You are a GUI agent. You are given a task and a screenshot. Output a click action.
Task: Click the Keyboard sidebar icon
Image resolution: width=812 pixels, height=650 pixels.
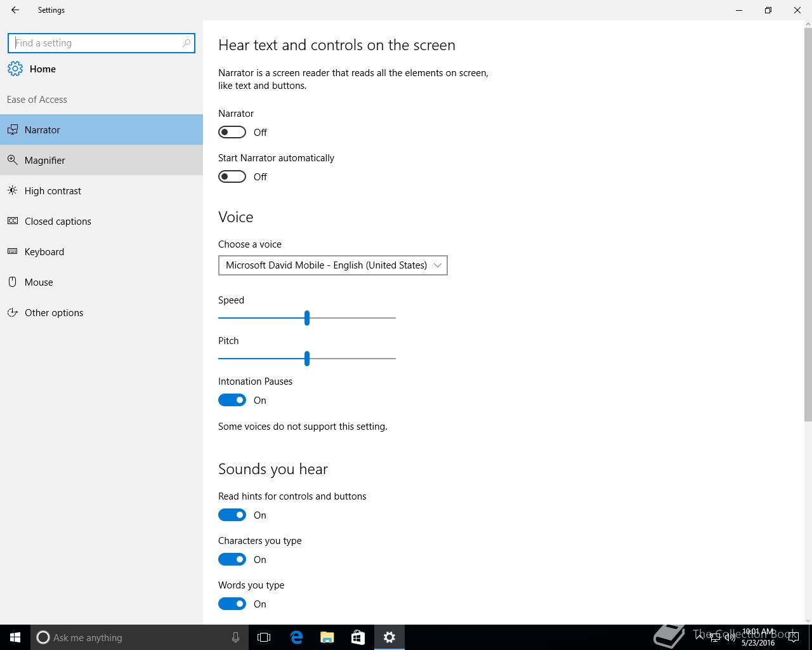[x=12, y=251]
